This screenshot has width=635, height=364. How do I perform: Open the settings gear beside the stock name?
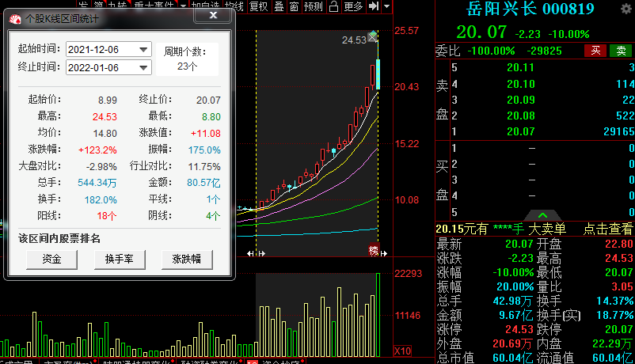pos(626,9)
